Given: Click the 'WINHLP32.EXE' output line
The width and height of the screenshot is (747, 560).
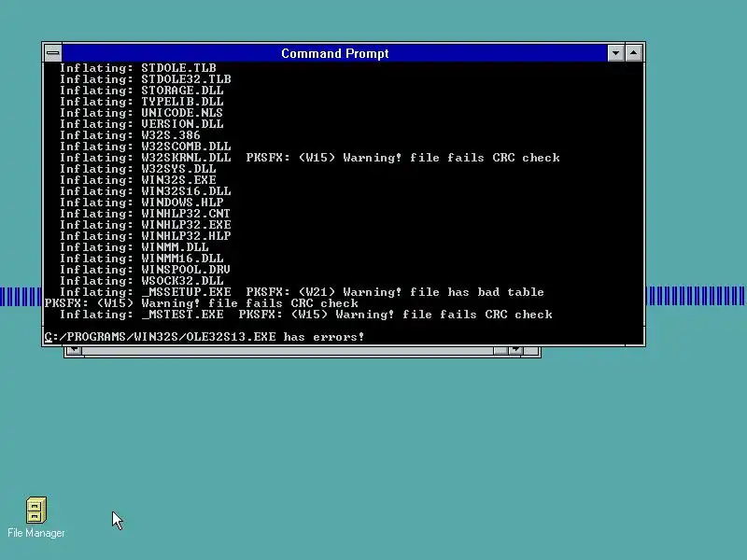Looking at the screenshot, I should click(146, 225).
